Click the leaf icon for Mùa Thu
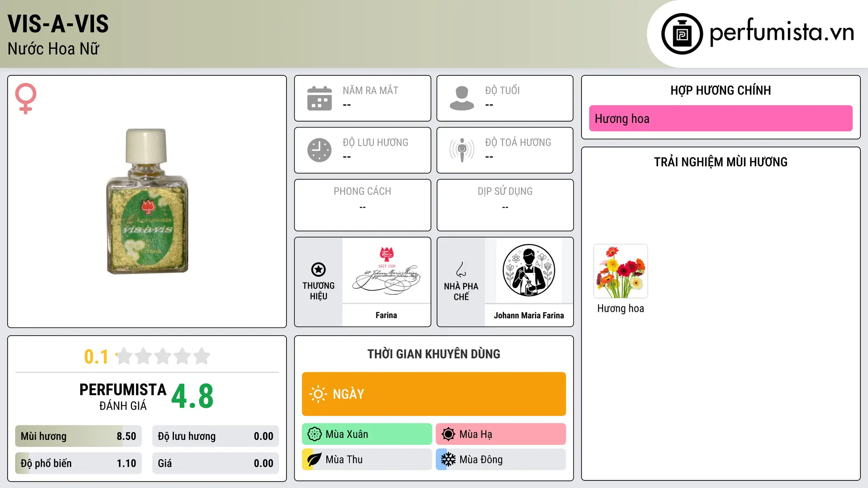Viewport: 868px width, 488px height. (x=314, y=460)
